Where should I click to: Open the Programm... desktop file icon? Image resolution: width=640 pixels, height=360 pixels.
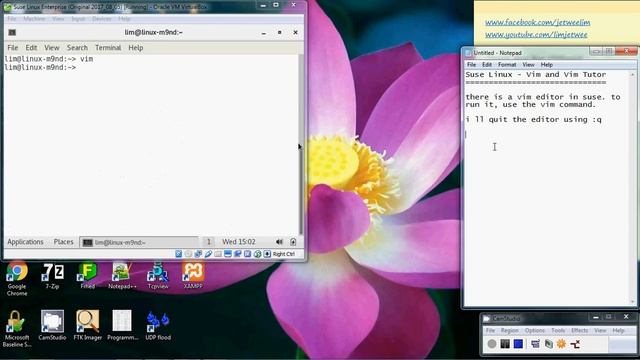(122, 325)
